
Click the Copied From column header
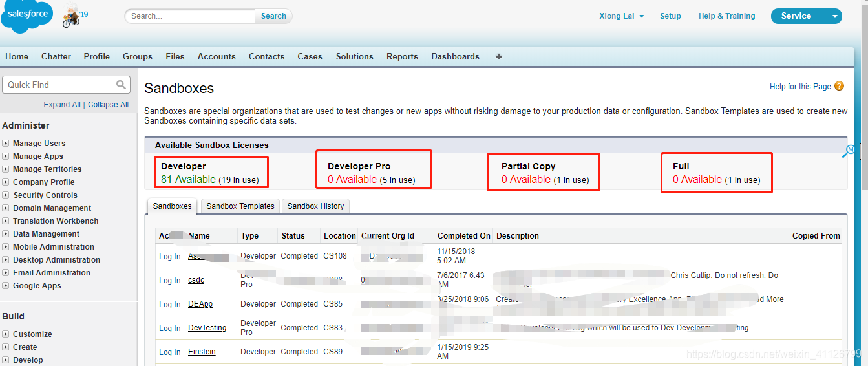[816, 236]
